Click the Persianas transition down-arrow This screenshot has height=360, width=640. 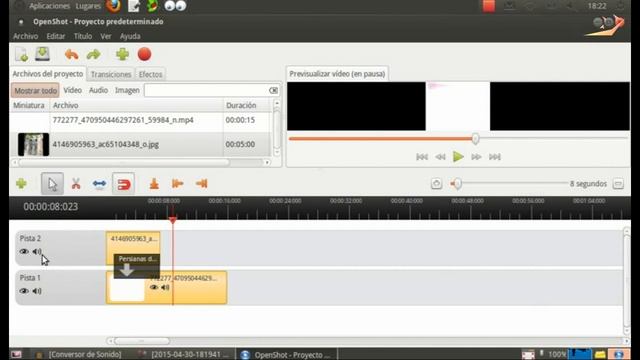pos(127,270)
